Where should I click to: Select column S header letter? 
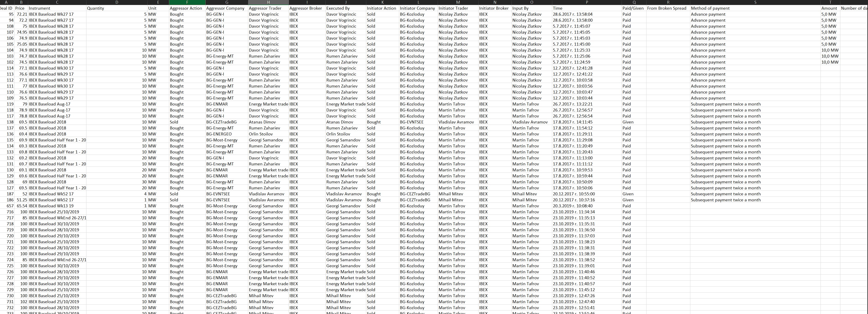point(755,2)
